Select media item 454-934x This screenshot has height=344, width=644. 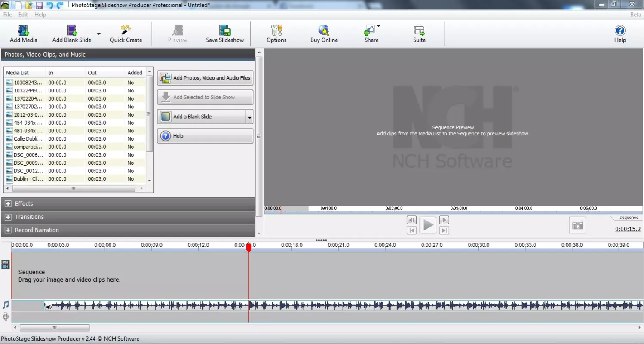pos(28,123)
